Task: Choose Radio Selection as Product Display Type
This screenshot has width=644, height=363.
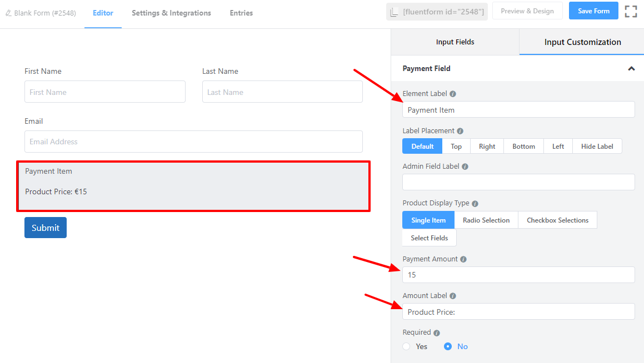Action: (x=486, y=220)
